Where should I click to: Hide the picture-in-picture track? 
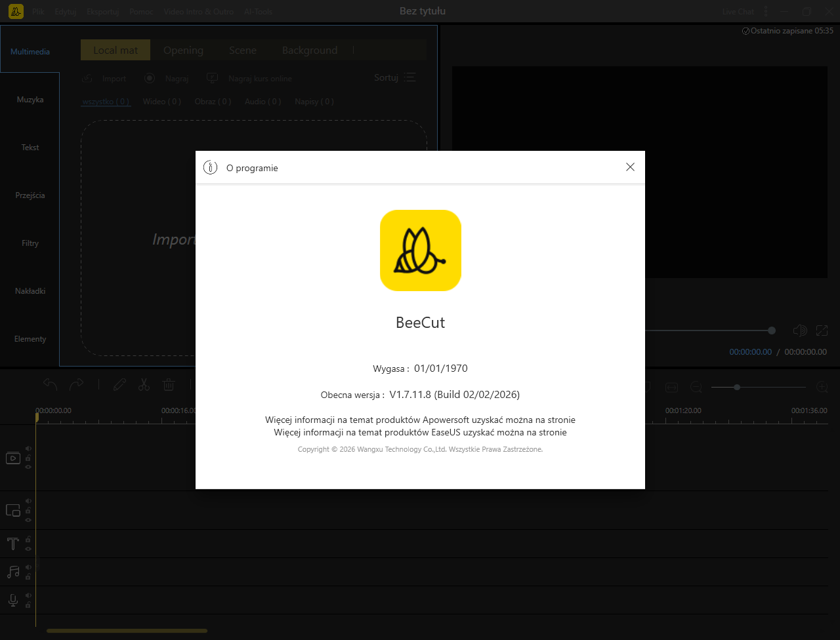[x=28, y=519]
